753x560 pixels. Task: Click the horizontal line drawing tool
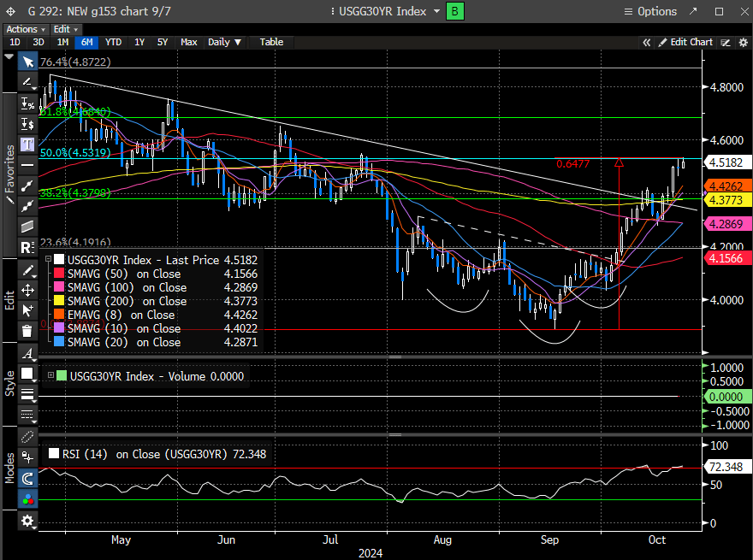point(27,164)
